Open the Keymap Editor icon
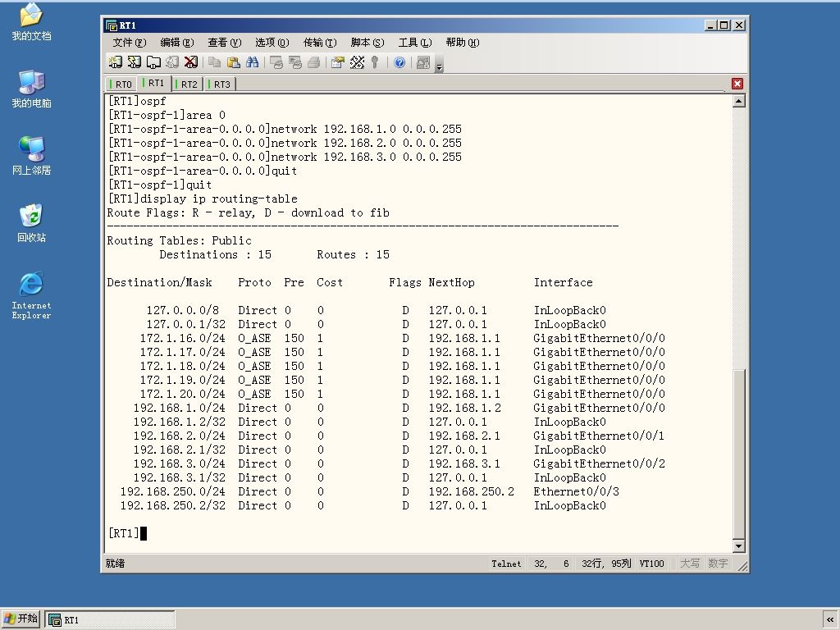 coord(357,62)
